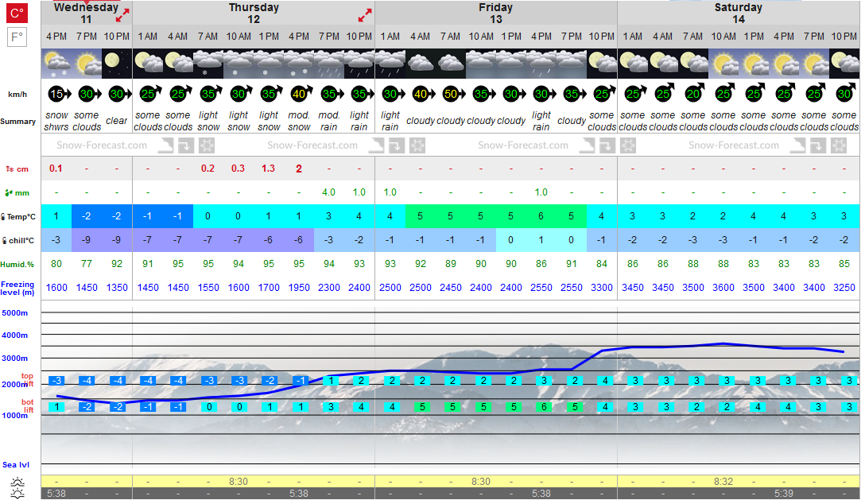The height and width of the screenshot is (504, 865).
Task: Click the Thursday 12 day header
Action: (x=254, y=14)
